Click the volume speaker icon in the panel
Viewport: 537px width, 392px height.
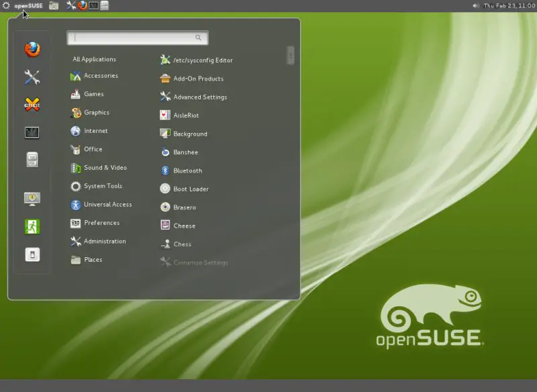(x=476, y=6)
